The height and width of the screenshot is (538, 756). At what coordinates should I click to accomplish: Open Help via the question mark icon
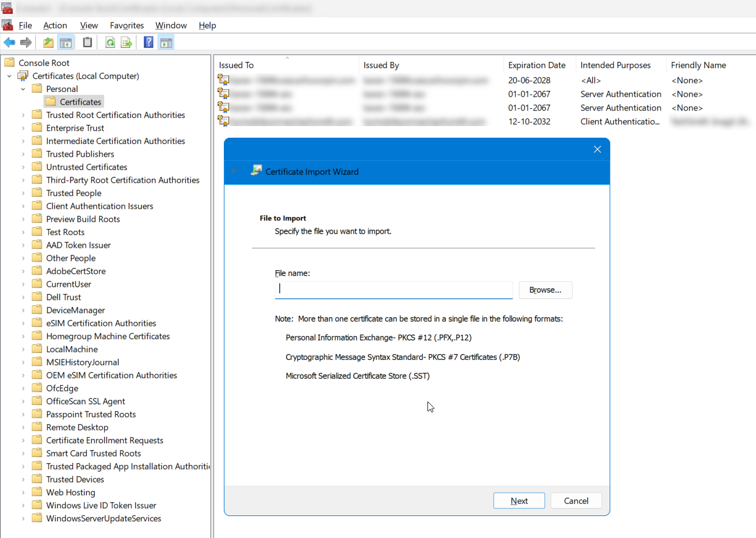[x=149, y=43]
